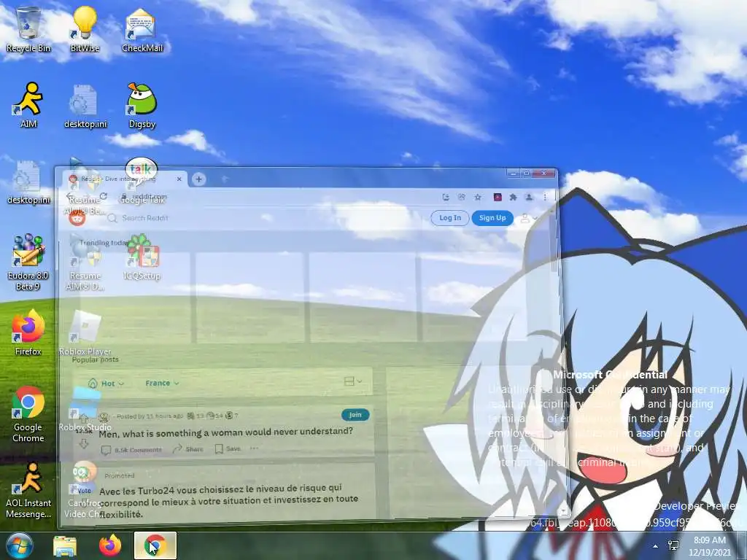Image resolution: width=747 pixels, height=560 pixels.
Task: Launch Firefox from the taskbar
Action: click(110, 545)
